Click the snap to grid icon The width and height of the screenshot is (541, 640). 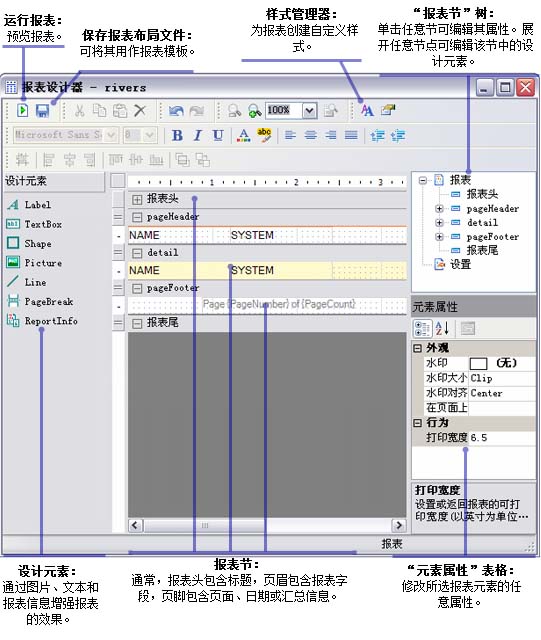[x=22, y=160]
